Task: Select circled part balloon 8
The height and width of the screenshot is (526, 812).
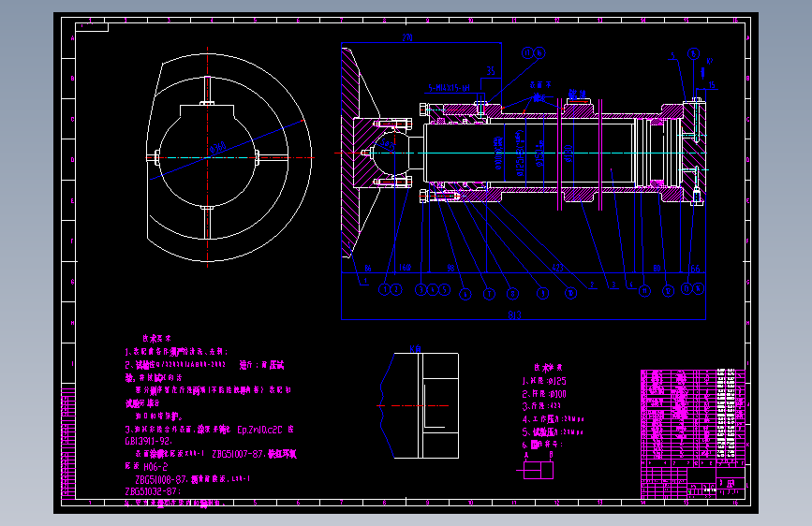Action: pos(512,294)
